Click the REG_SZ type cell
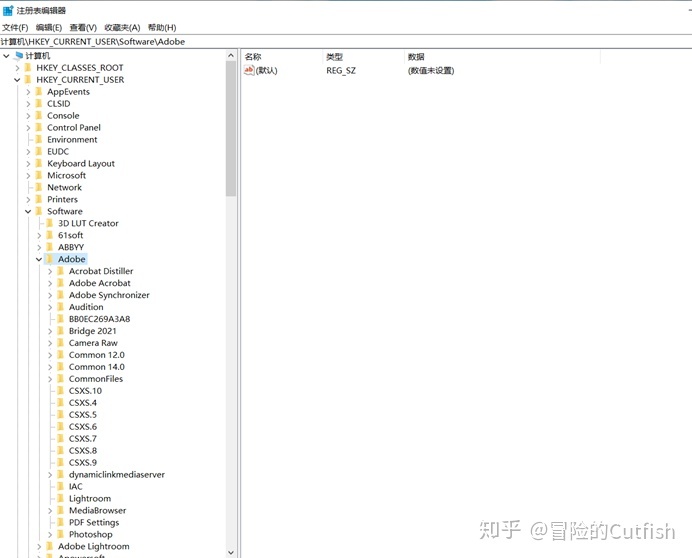The image size is (692, 558). point(341,71)
